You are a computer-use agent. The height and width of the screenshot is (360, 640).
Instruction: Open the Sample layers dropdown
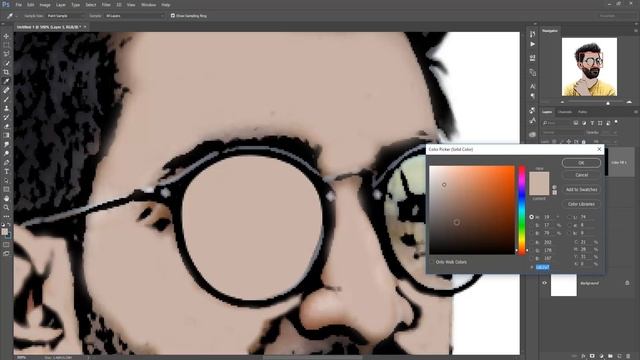coord(134,16)
